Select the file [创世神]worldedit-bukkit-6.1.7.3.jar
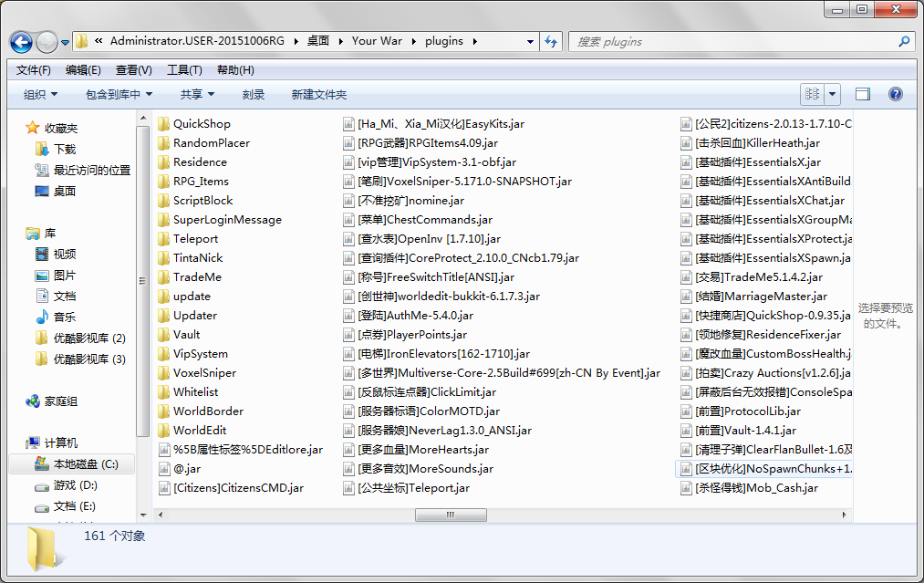This screenshot has height=583, width=924. point(442,297)
